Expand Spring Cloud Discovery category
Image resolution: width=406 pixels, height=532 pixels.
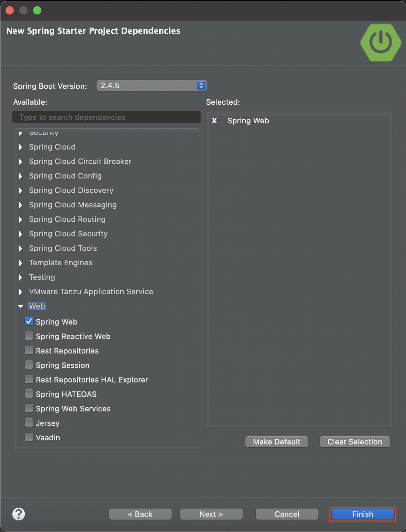21,191
